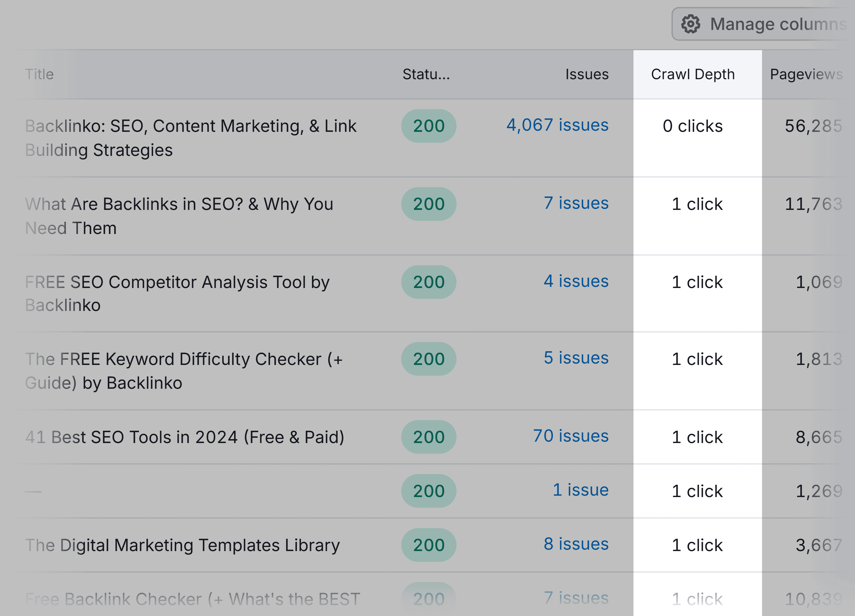Click 1 click cell in the untitled row

tap(697, 491)
